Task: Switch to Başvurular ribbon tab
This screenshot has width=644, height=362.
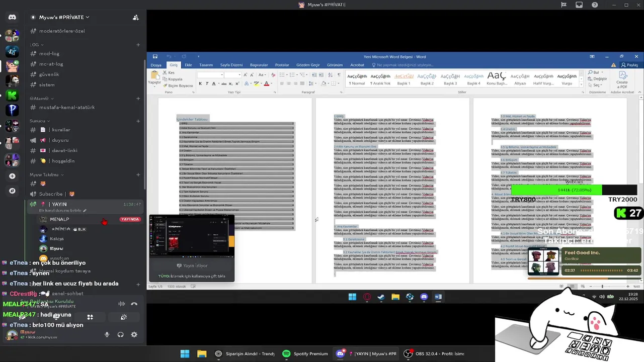Action: tap(259, 65)
